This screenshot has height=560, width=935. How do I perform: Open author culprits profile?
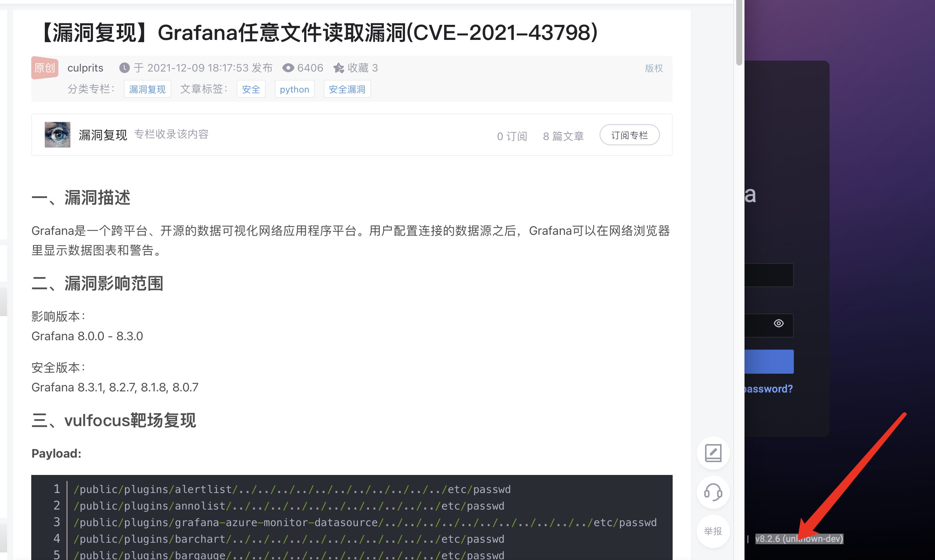coord(85,68)
